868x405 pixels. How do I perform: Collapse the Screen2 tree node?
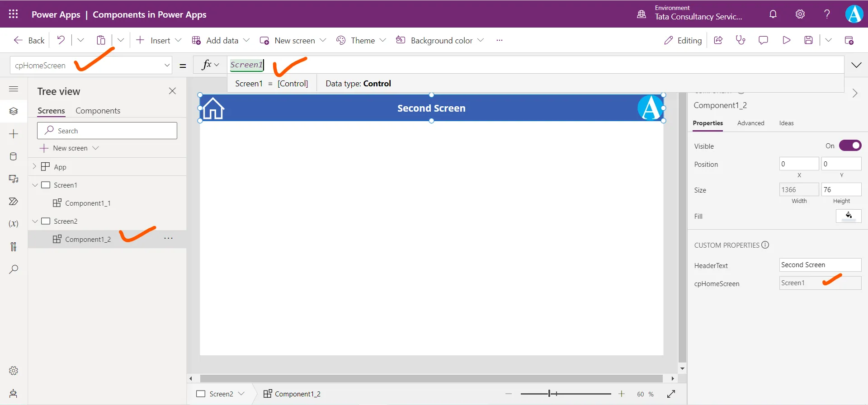(35, 221)
